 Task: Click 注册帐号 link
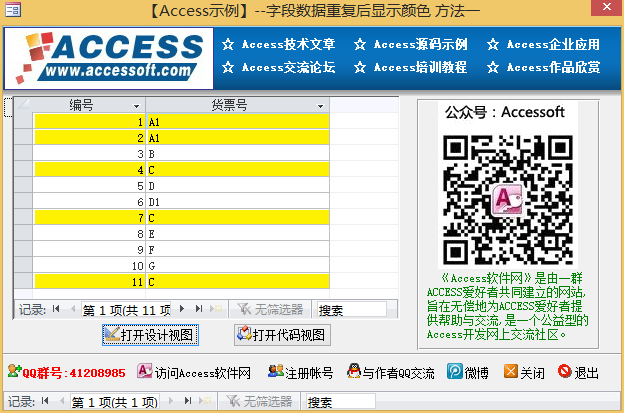tap(309, 373)
